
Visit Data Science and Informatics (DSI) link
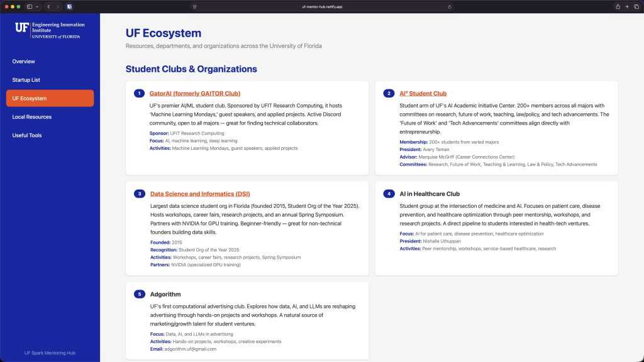tap(200, 194)
